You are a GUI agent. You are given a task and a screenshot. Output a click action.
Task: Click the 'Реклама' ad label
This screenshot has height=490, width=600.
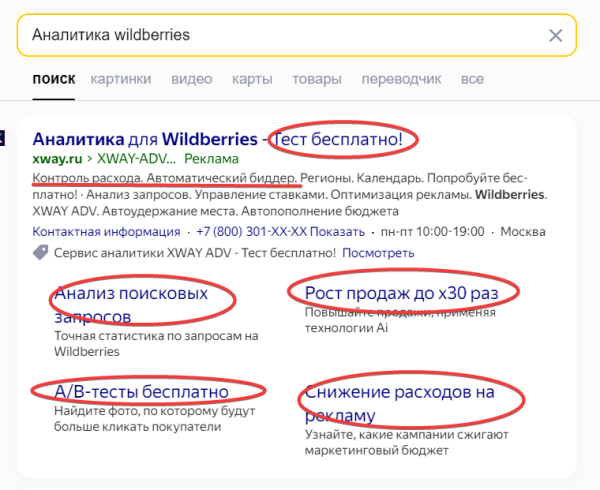tap(211, 159)
